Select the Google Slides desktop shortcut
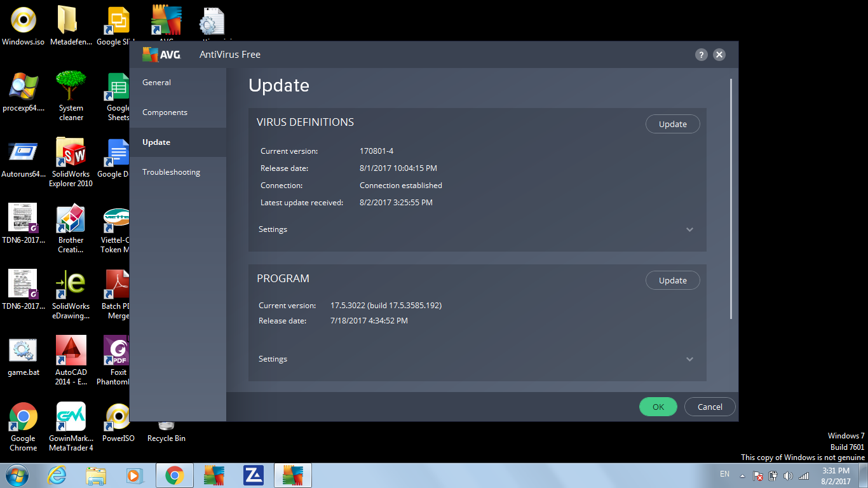 [118, 27]
